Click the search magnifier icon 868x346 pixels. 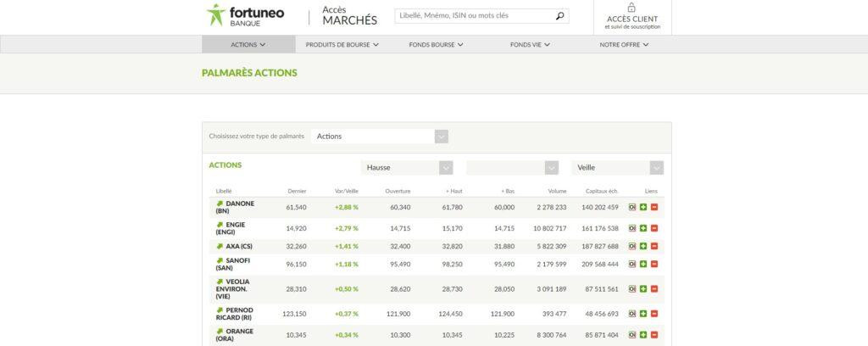point(559,16)
